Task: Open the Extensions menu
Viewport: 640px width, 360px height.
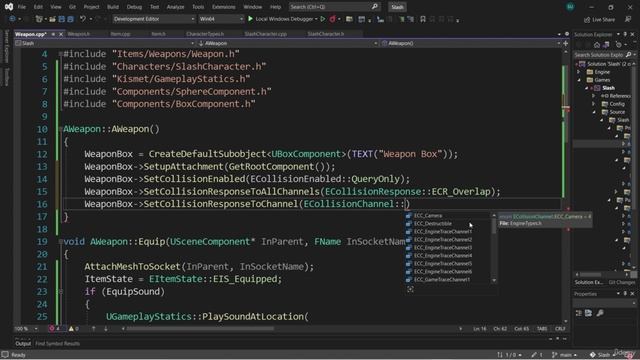Action: (x=224, y=7)
